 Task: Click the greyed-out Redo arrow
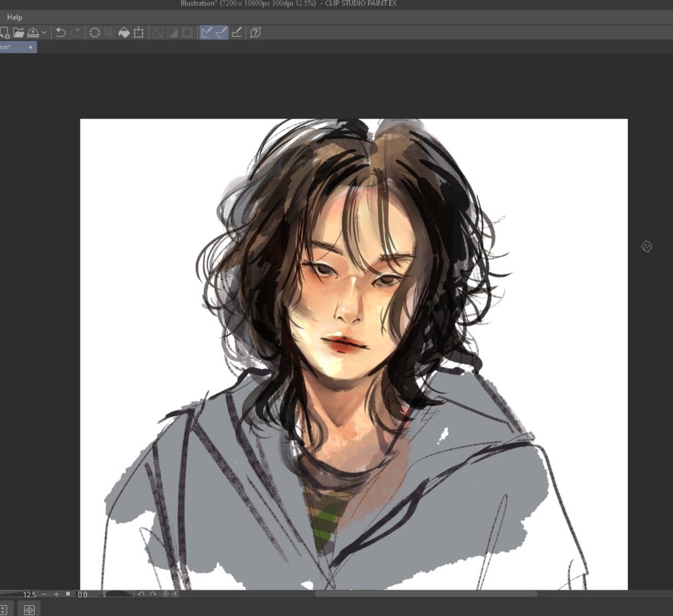click(75, 32)
